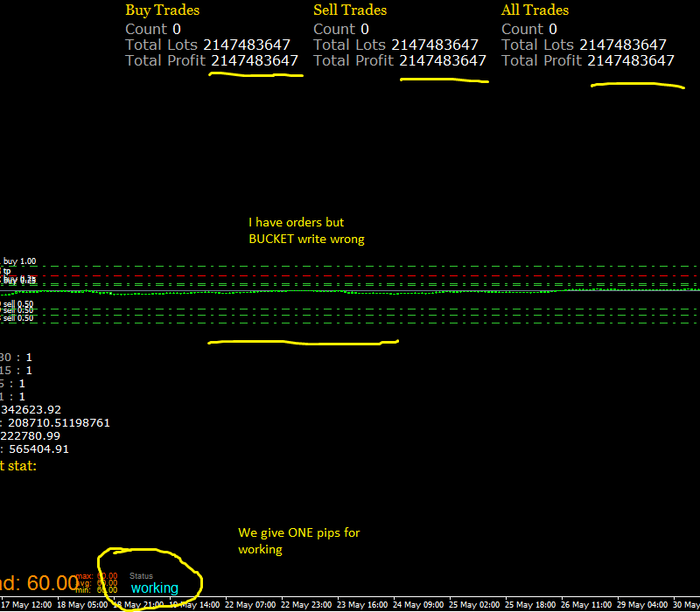
Task: Click the value 208710.51198761
Action: [x=59, y=422]
